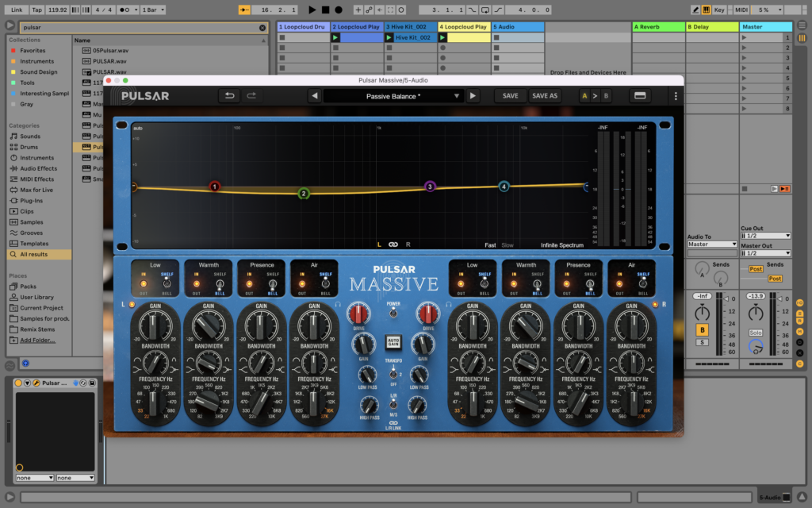Viewport: 812px width, 508px height.
Task: Toggle the AUTO GAIN button
Action: 393,342
